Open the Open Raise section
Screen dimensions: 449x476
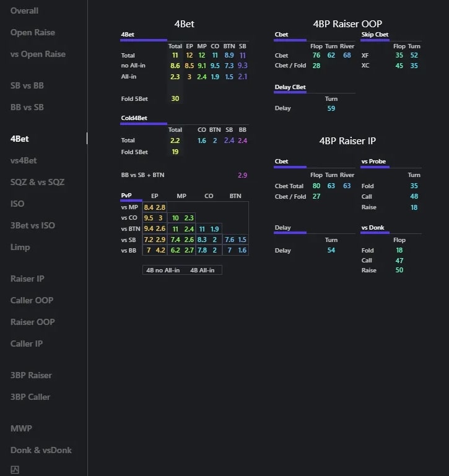pos(33,32)
